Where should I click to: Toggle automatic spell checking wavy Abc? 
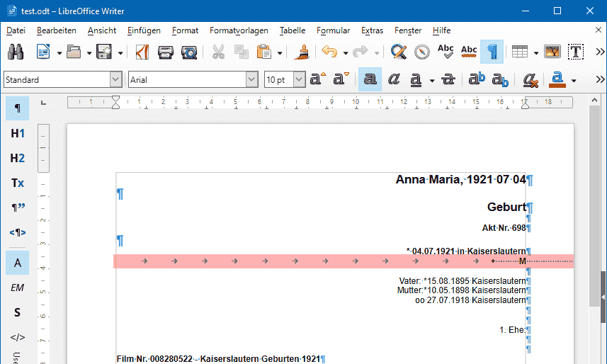[x=469, y=52]
